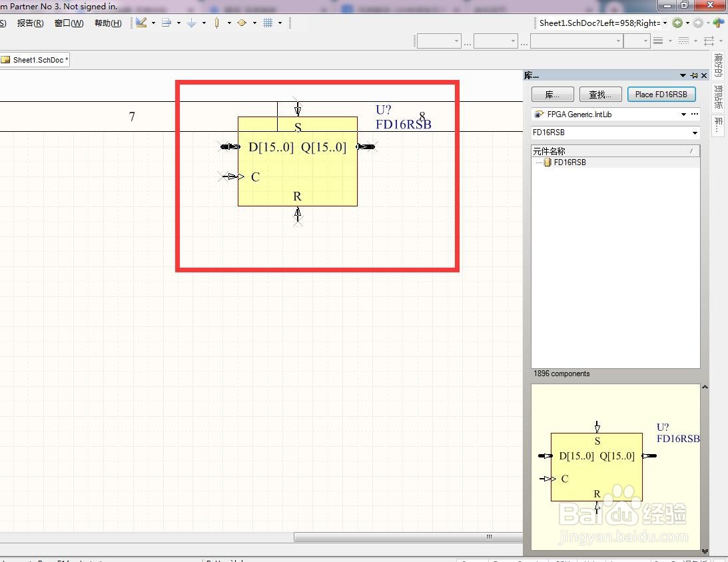Expand the drawing tools dropdown arrow
The image size is (728, 562).
[153, 23]
